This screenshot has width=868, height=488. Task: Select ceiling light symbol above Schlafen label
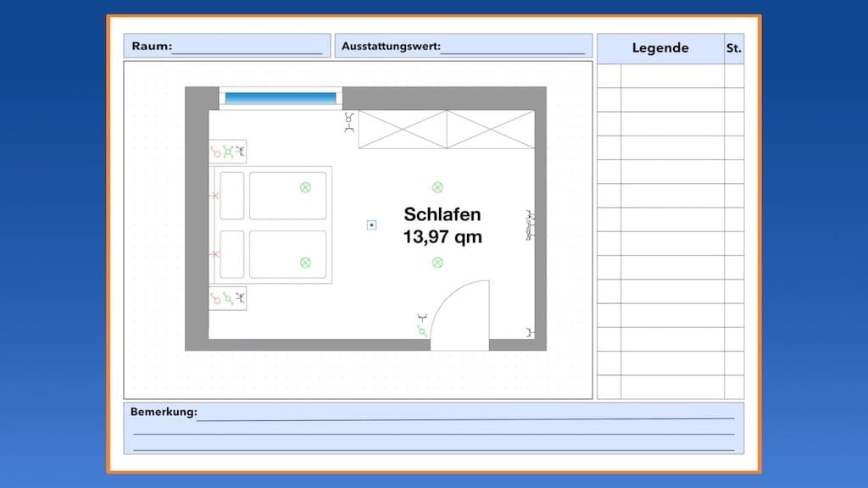tap(437, 187)
